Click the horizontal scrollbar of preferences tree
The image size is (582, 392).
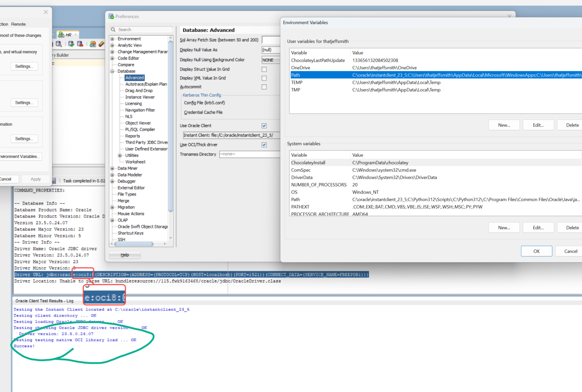coord(134,244)
